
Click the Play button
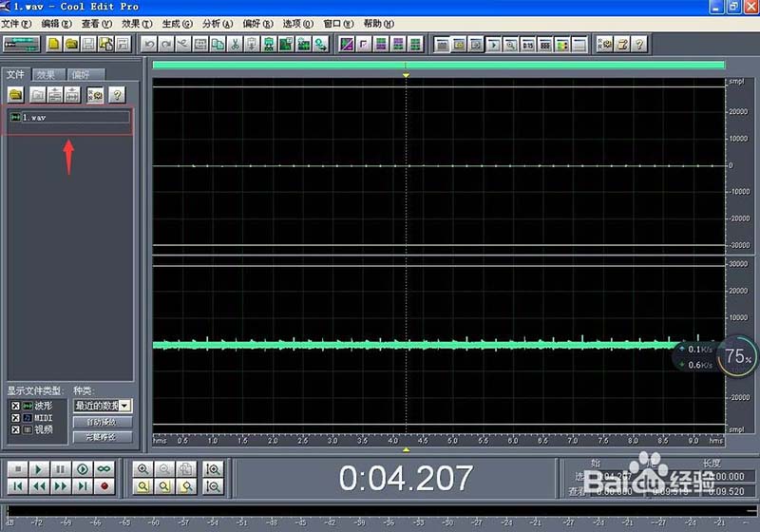pyautogui.click(x=39, y=469)
